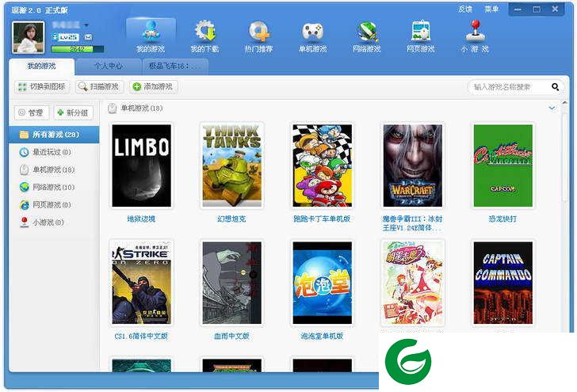The height and width of the screenshot is (392, 577).
Task: Select 单机游戏 (18) sidebar category
Action: click(54, 169)
